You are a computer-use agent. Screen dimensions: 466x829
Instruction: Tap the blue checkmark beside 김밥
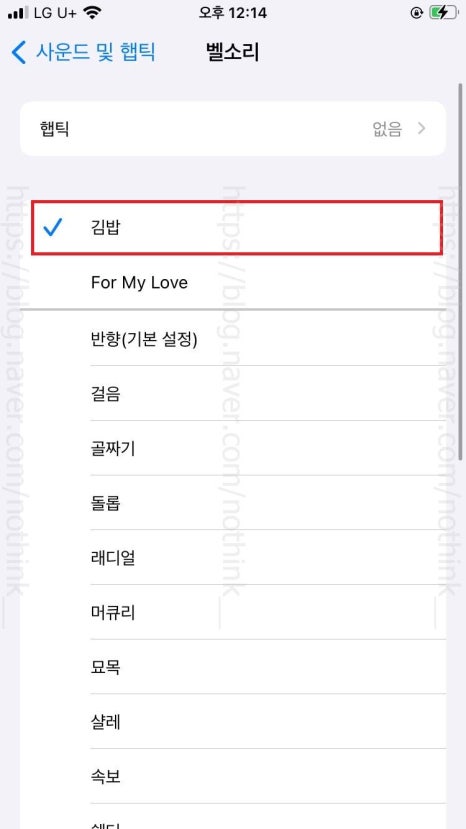tap(53, 227)
